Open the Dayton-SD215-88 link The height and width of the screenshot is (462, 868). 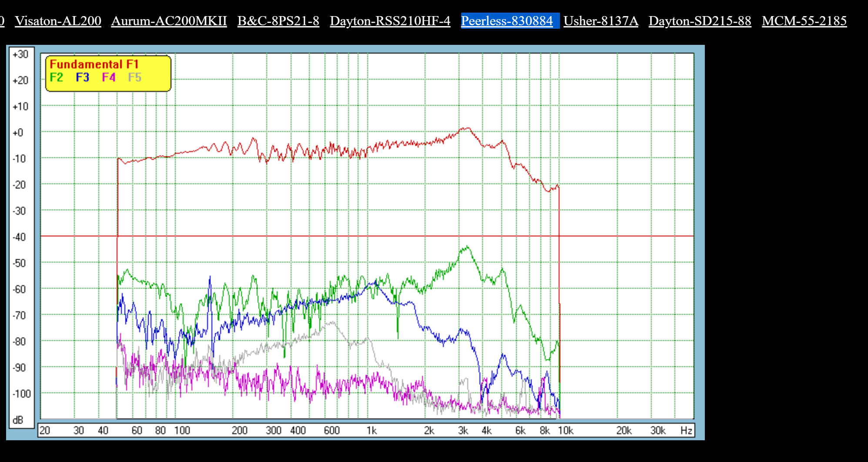pyautogui.click(x=700, y=20)
